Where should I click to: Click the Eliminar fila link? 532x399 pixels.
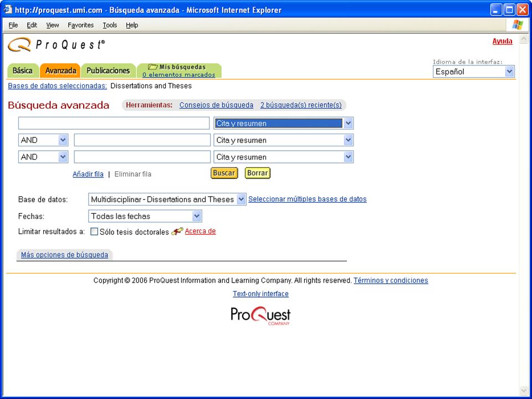coord(133,174)
